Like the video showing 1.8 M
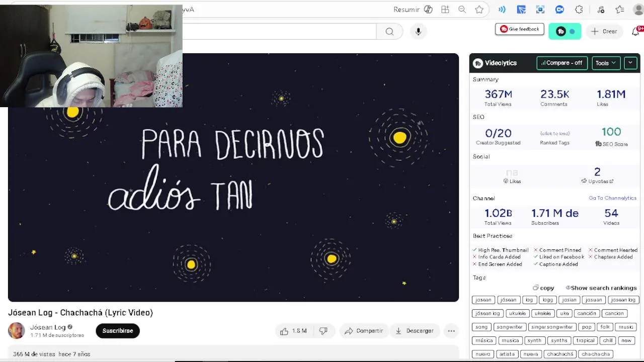 tap(293, 331)
